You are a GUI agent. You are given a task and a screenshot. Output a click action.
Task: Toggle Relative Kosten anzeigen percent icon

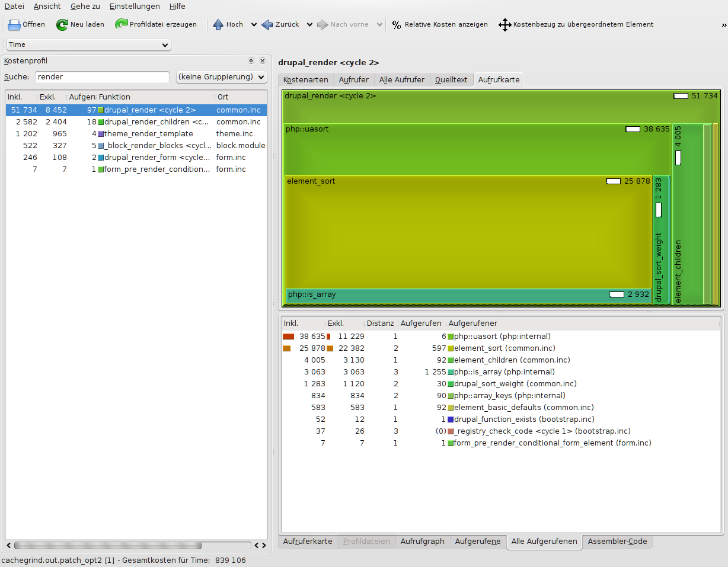[x=397, y=25]
